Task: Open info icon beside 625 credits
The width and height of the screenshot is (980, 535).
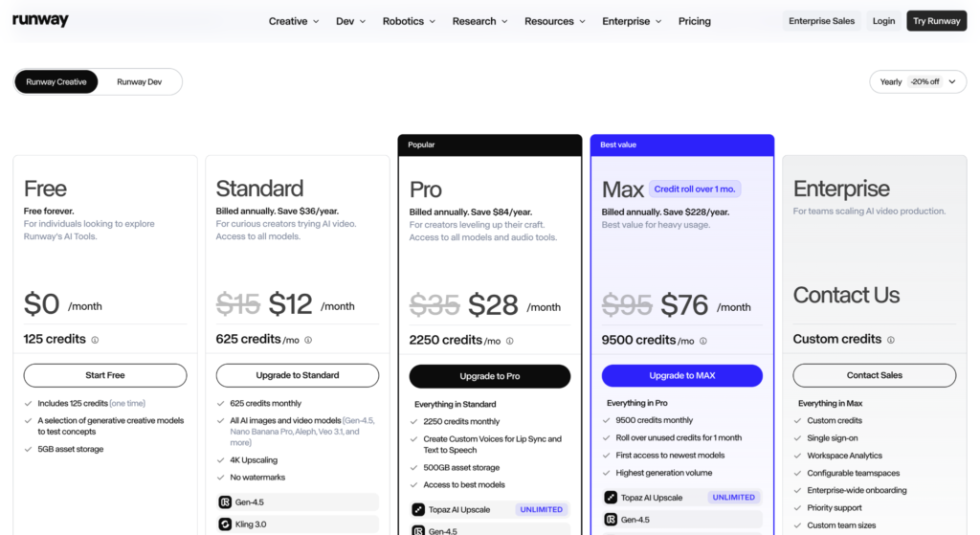Action: click(308, 340)
